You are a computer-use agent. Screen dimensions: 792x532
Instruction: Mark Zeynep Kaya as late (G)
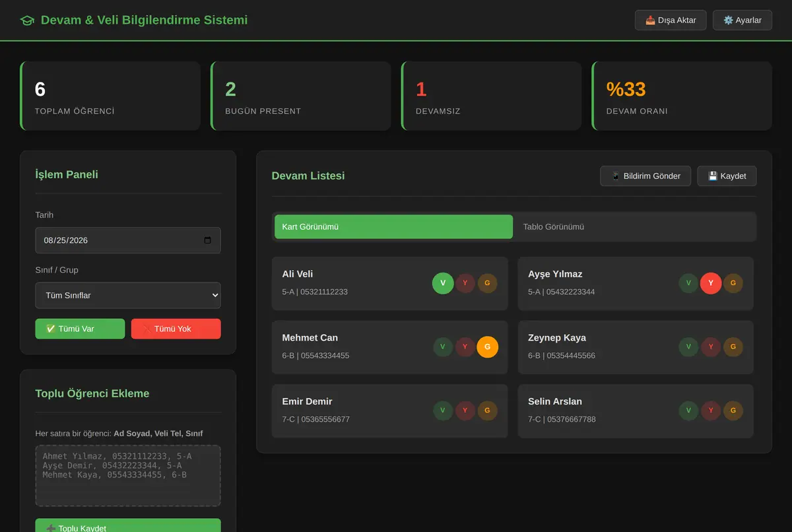tap(733, 347)
